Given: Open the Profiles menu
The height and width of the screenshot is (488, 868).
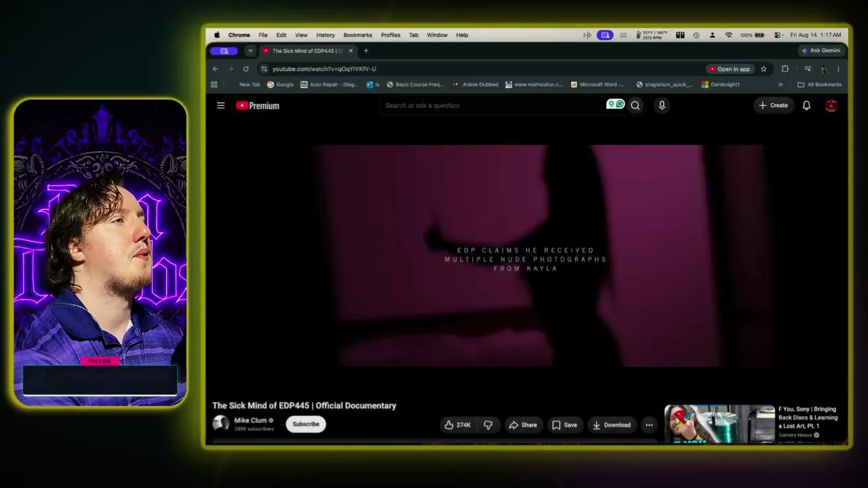Looking at the screenshot, I should coord(391,35).
